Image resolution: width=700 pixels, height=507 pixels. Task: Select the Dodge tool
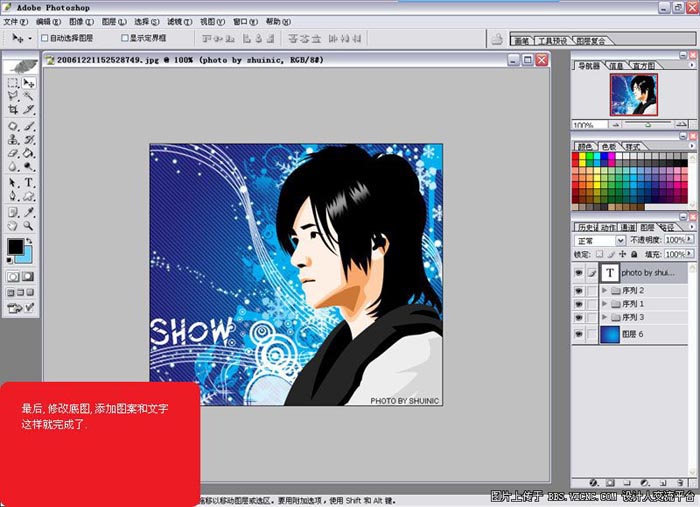[29, 166]
